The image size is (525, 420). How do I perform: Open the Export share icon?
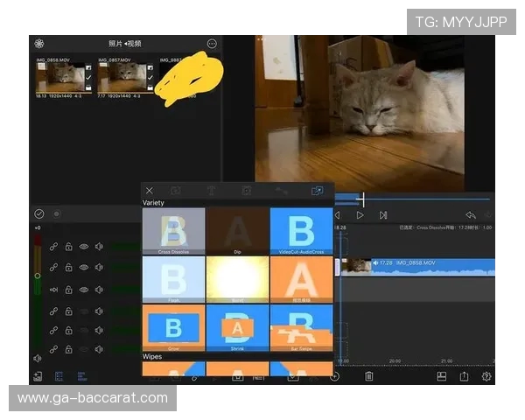[x=465, y=376]
